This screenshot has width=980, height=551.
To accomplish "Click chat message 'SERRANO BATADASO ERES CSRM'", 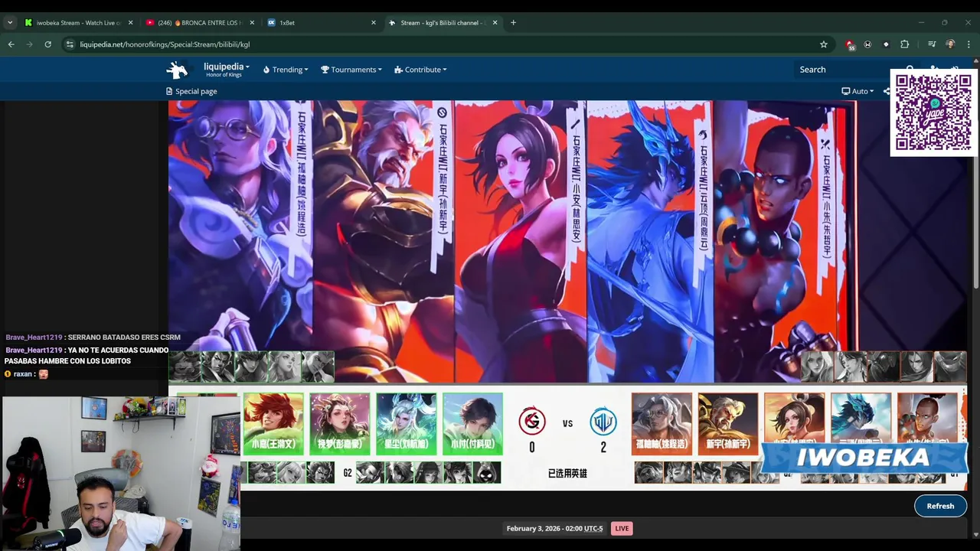I will (x=124, y=337).
